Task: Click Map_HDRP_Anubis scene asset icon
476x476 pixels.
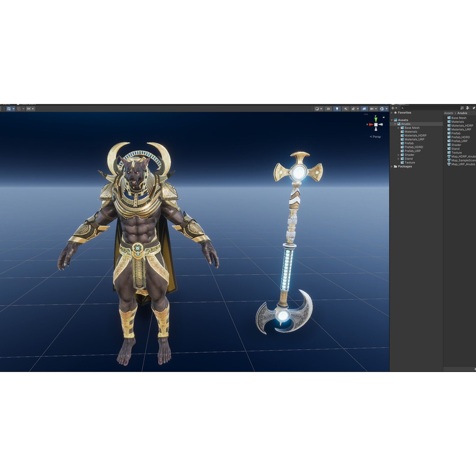Action: pos(449,156)
